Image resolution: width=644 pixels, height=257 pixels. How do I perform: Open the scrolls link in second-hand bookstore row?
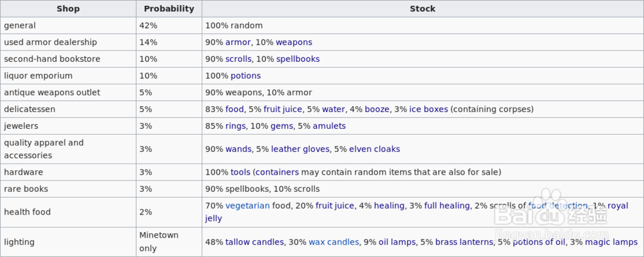[x=238, y=59]
